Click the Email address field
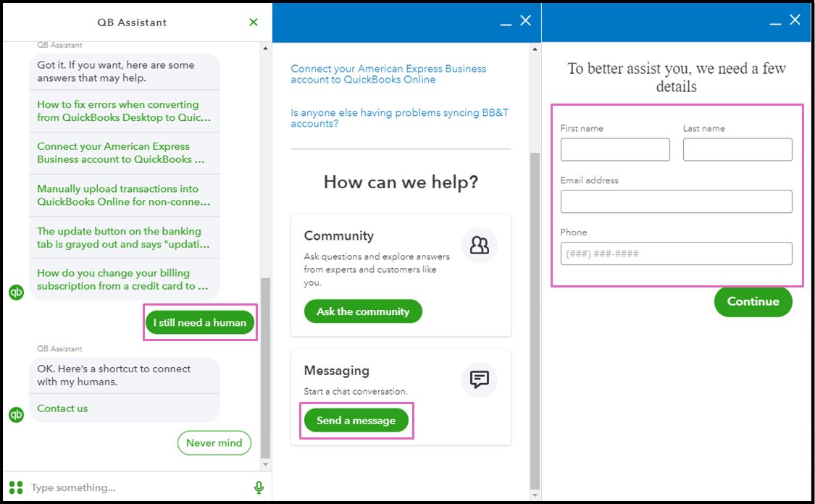This screenshot has width=815, height=504. (676, 201)
